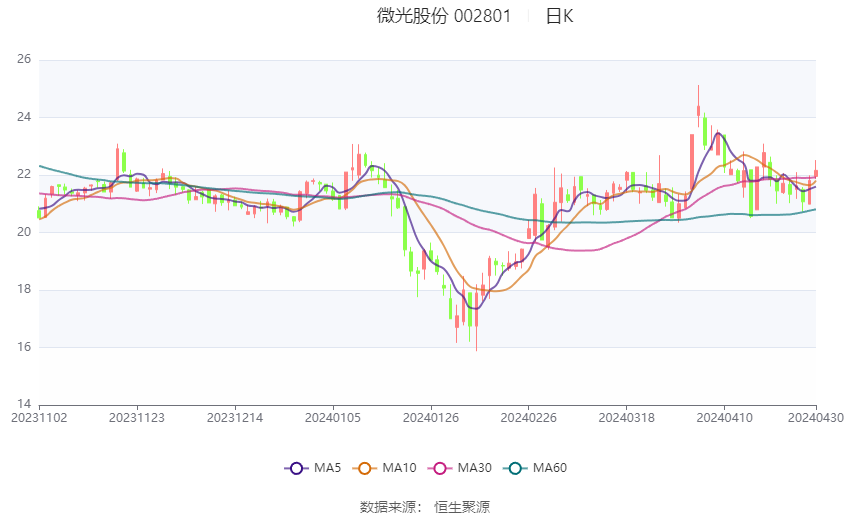Viewport: 850px width, 517px height.
Task: Click the 微光股份 002801 chart title
Action: (x=444, y=16)
